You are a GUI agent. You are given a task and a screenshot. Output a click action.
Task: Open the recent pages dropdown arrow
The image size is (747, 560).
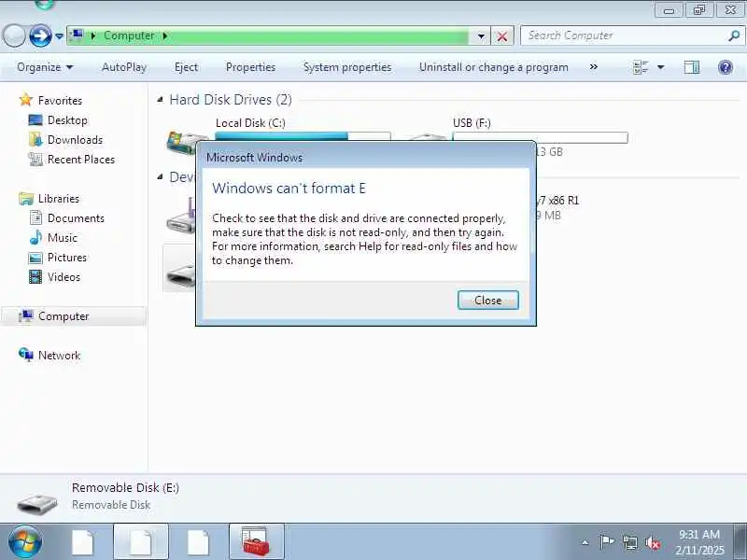point(59,36)
